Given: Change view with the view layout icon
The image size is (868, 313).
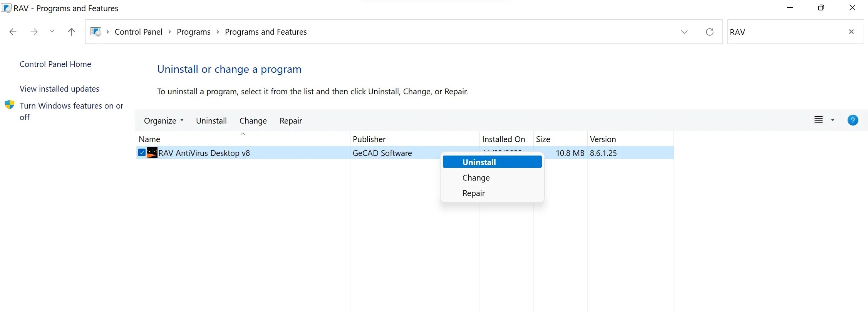Looking at the screenshot, I should (818, 120).
